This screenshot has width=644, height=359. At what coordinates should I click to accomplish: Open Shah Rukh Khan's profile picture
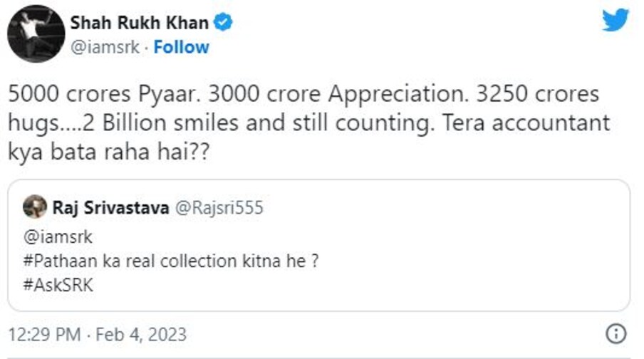pyautogui.click(x=36, y=33)
